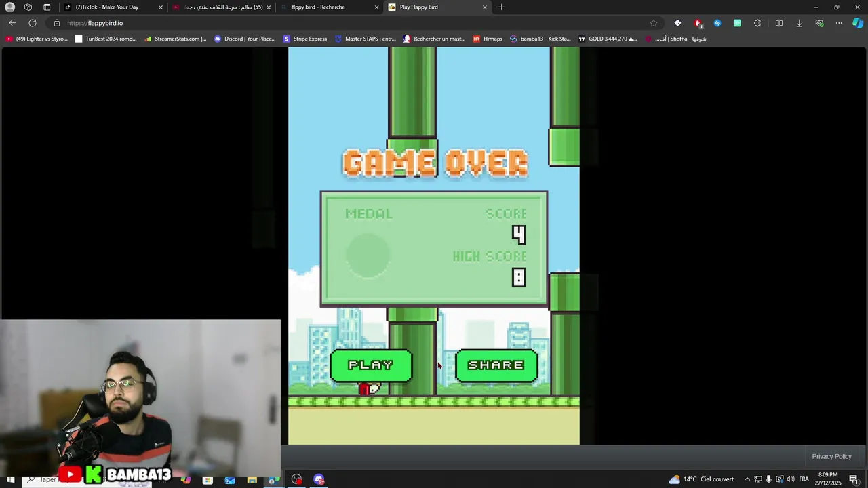
Task: Open a new browser tab
Action: click(x=501, y=7)
